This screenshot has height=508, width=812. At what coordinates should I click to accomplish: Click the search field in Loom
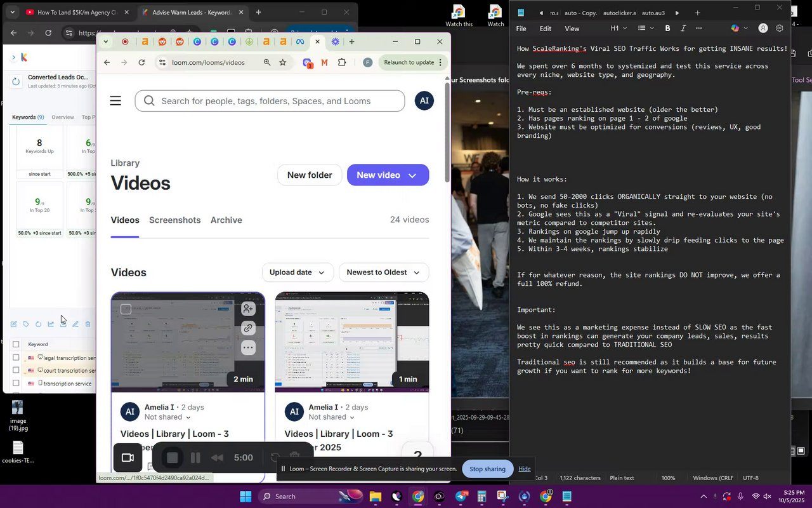point(270,101)
